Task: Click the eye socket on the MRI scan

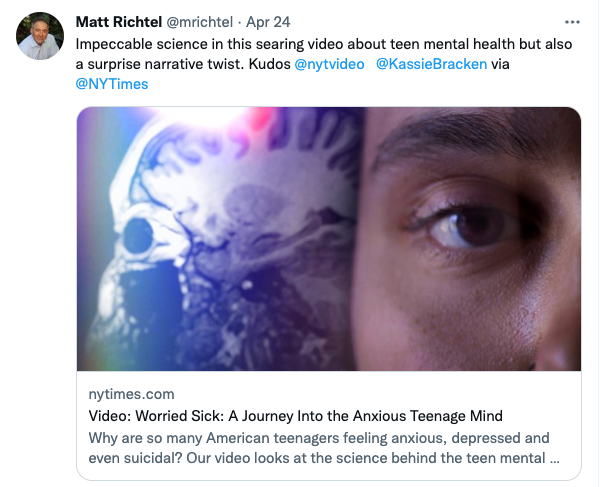Action: pyautogui.click(x=138, y=236)
